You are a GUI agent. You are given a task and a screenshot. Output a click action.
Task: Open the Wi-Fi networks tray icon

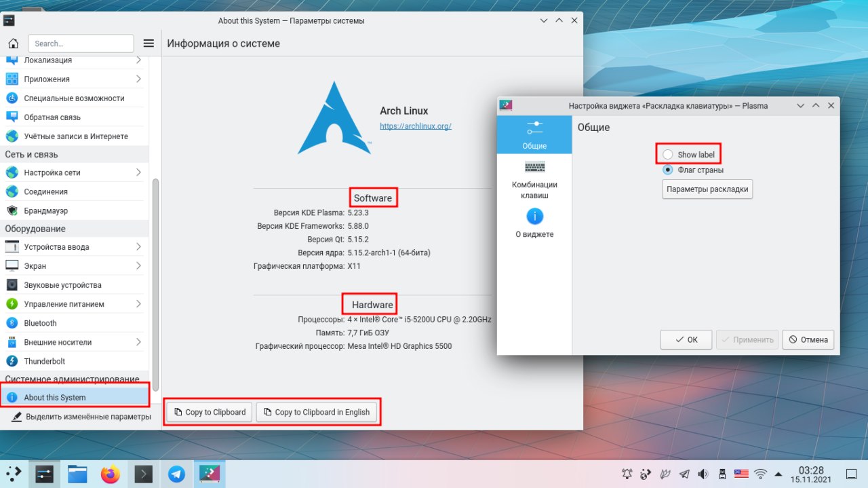(x=760, y=474)
